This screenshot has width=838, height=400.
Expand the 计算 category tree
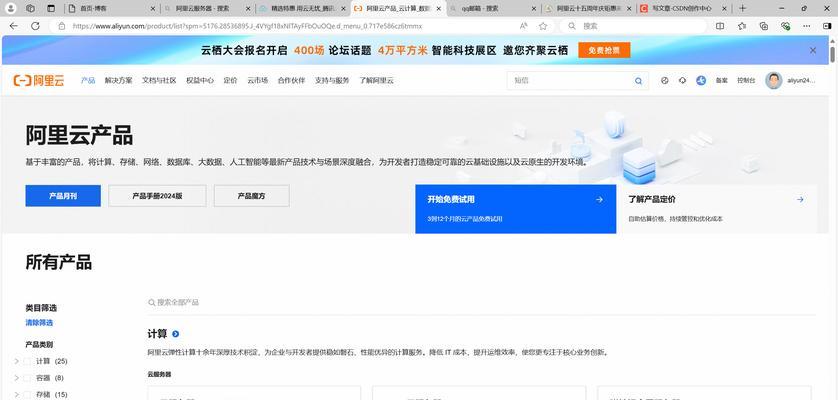[17, 361]
